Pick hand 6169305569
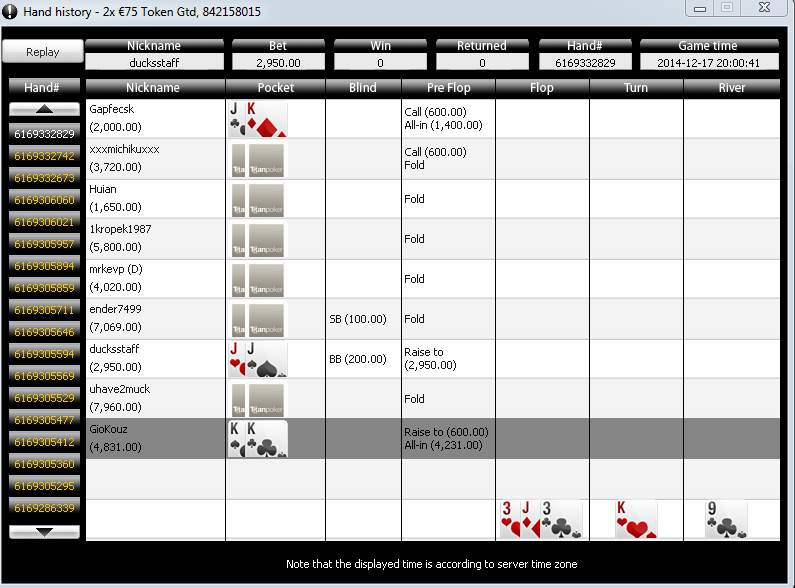Screen dimensions: 795x588 tap(44, 376)
